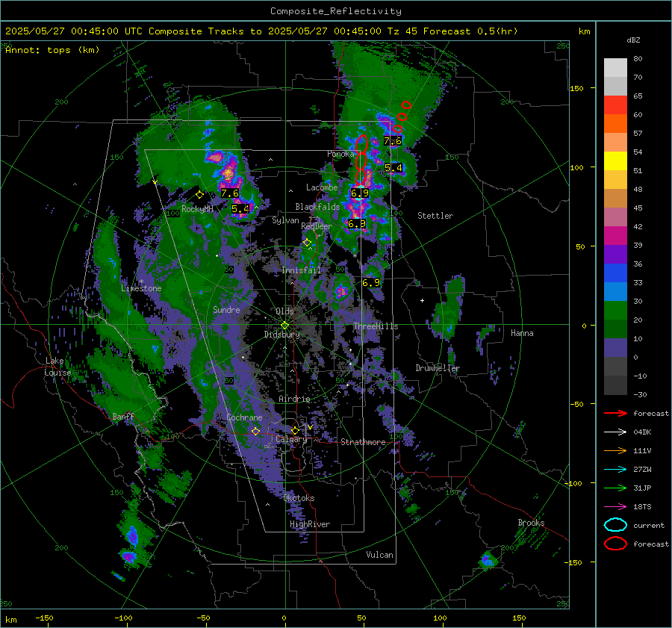Click the dBZ legend heading
This screenshot has width=672, height=628.
tap(633, 40)
